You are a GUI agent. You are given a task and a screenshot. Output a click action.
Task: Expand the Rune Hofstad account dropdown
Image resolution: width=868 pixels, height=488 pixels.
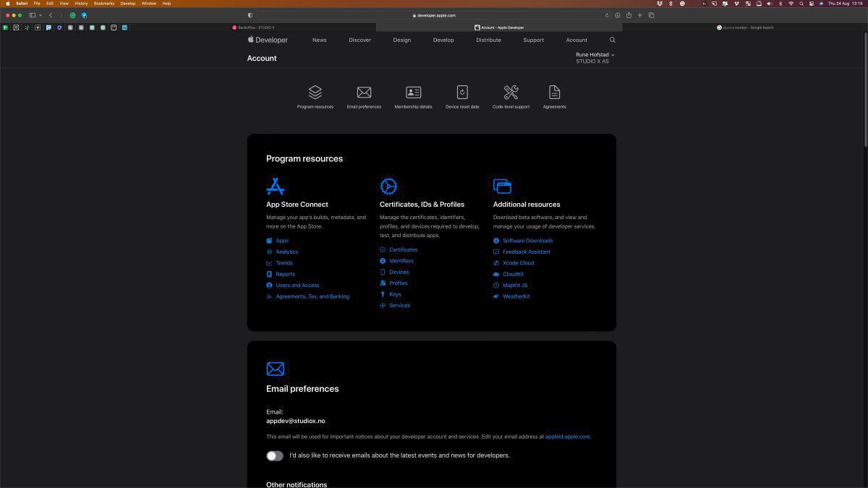(x=595, y=54)
